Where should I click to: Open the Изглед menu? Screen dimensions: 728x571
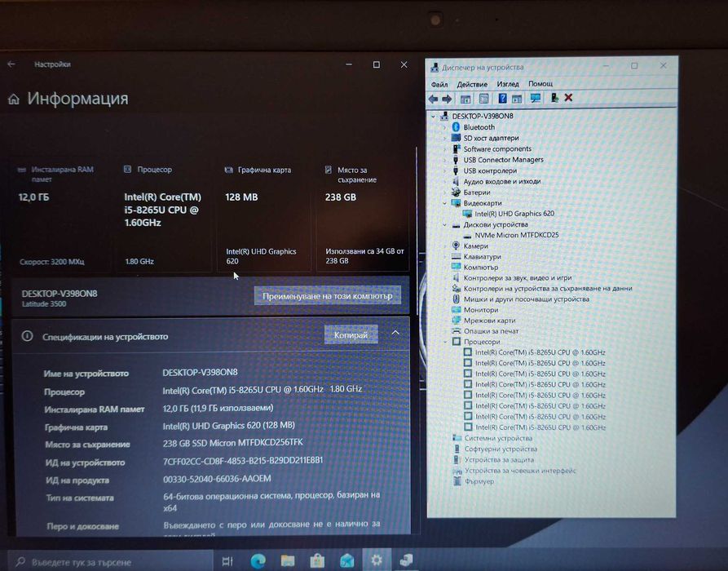tap(507, 84)
